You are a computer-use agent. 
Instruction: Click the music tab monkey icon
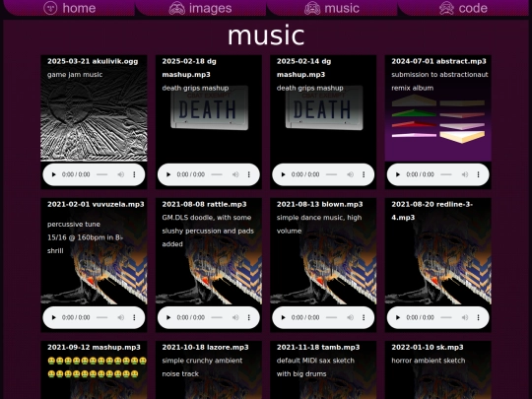click(312, 8)
